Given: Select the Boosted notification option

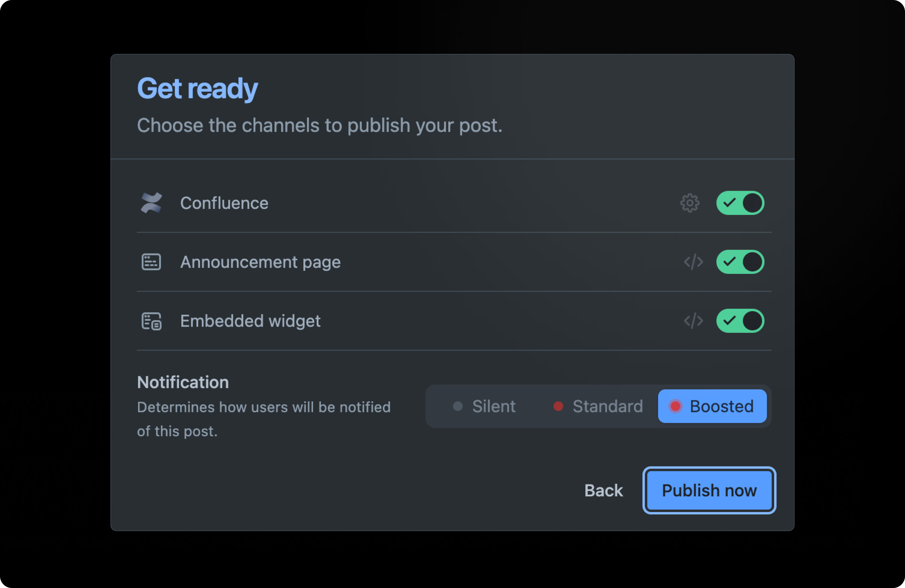Looking at the screenshot, I should click(x=712, y=406).
